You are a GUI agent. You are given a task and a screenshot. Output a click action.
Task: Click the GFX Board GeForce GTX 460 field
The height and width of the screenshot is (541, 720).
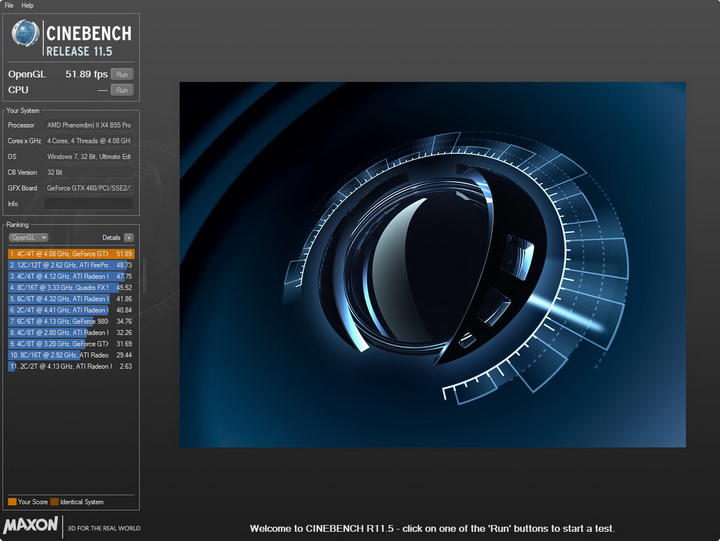89,188
